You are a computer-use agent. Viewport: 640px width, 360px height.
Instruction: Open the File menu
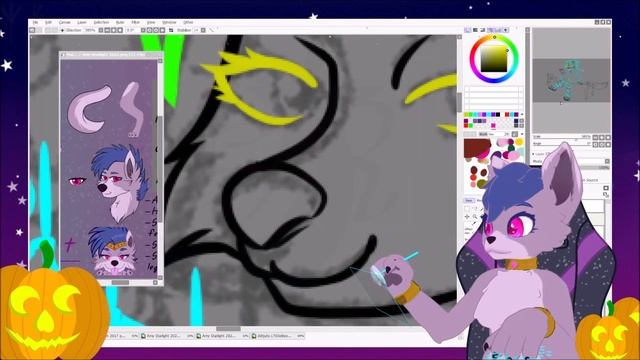pyautogui.click(x=36, y=22)
